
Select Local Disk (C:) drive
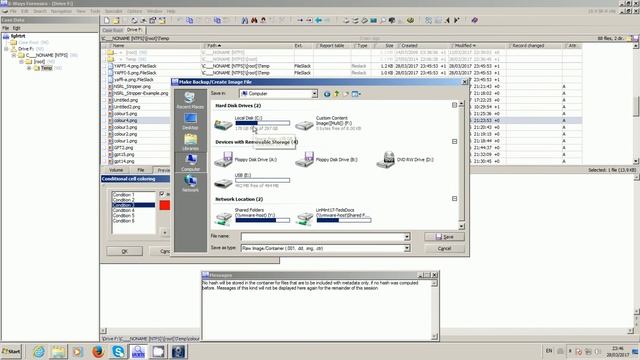(x=252, y=123)
